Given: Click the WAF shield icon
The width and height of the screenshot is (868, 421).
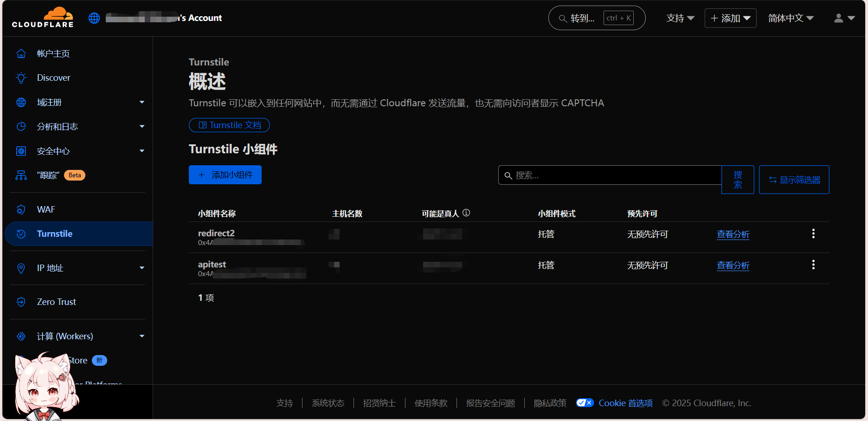Looking at the screenshot, I should [21, 209].
